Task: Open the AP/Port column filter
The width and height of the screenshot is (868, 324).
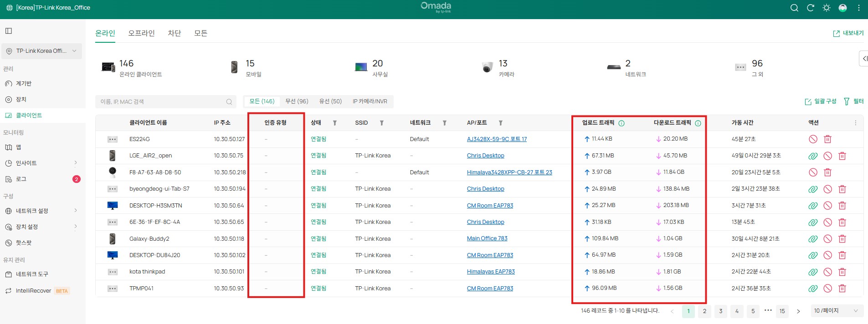Action: [x=500, y=123]
